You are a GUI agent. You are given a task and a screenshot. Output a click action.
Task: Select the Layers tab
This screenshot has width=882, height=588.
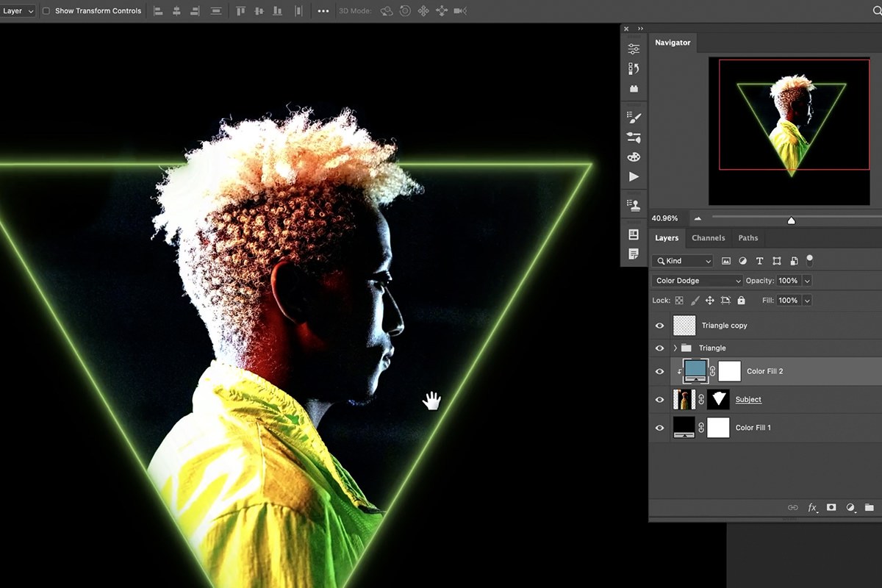click(667, 238)
